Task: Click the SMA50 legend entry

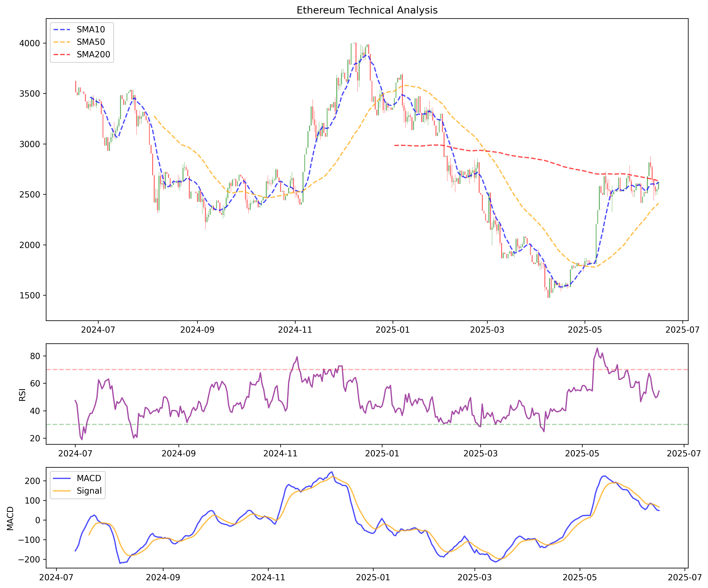Action: 91,42
